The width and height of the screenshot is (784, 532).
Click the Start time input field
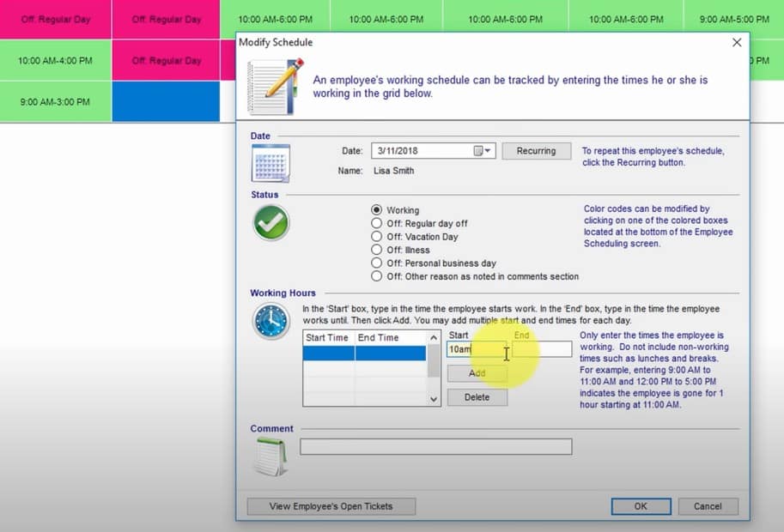pos(477,349)
